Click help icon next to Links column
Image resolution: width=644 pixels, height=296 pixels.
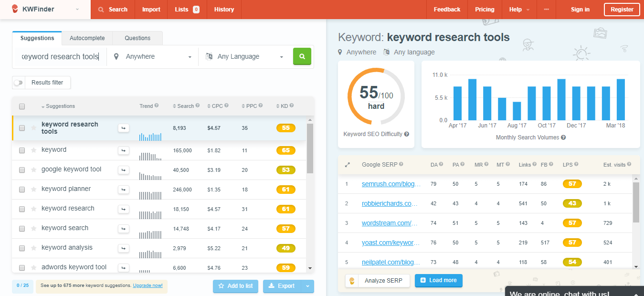(x=535, y=164)
